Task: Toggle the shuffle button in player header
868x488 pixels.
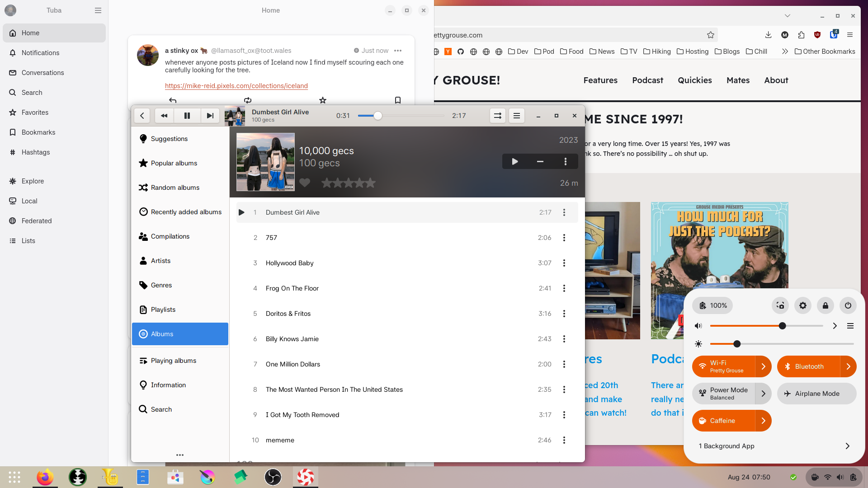Action: (497, 116)
